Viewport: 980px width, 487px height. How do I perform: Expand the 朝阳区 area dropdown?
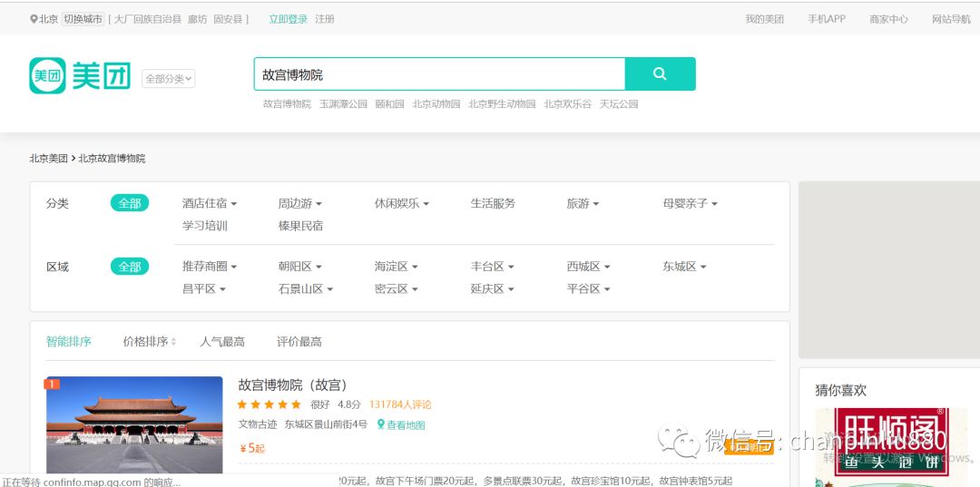[x=300, y=267]
